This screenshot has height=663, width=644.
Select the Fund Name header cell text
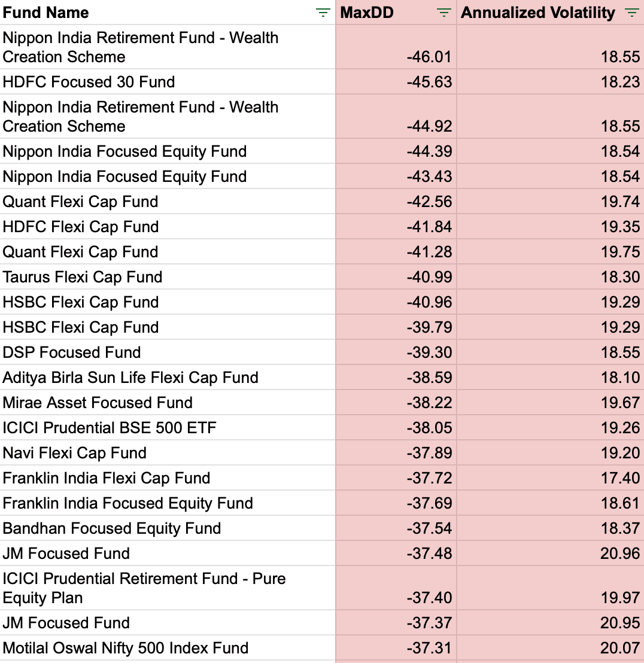46,13
